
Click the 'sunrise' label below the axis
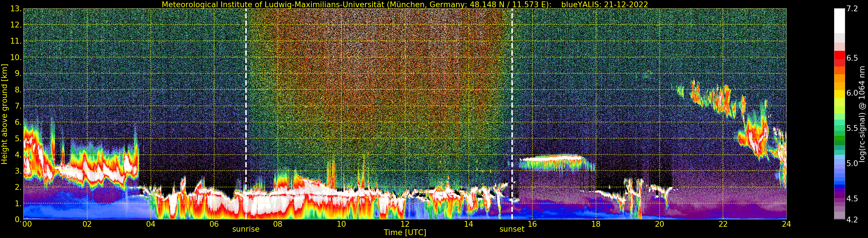[246, 229]
